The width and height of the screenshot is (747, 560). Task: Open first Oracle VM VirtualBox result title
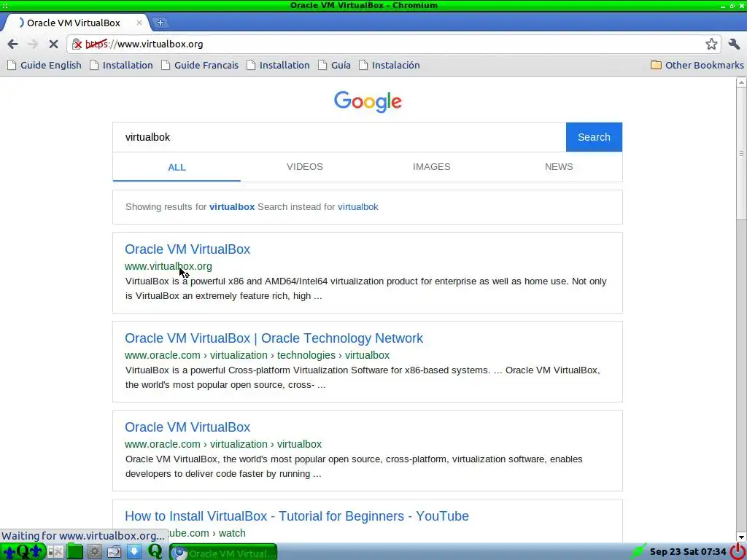tap(187, 249)
